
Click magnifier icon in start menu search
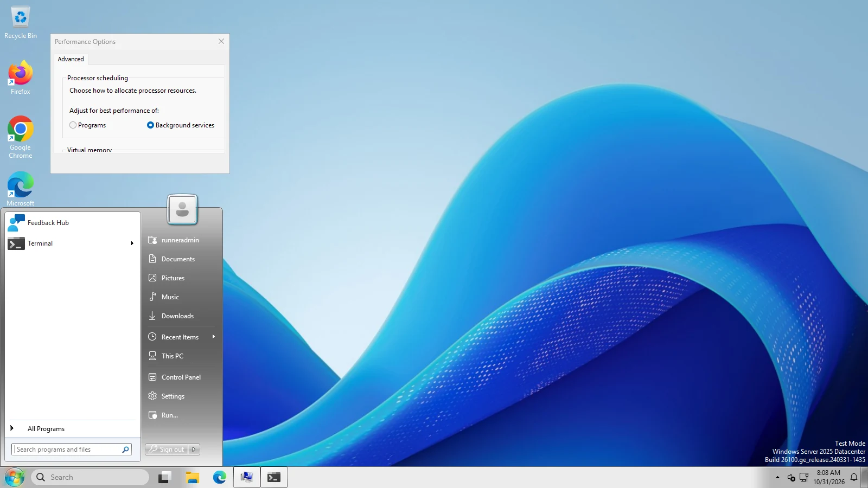[126, 450]
